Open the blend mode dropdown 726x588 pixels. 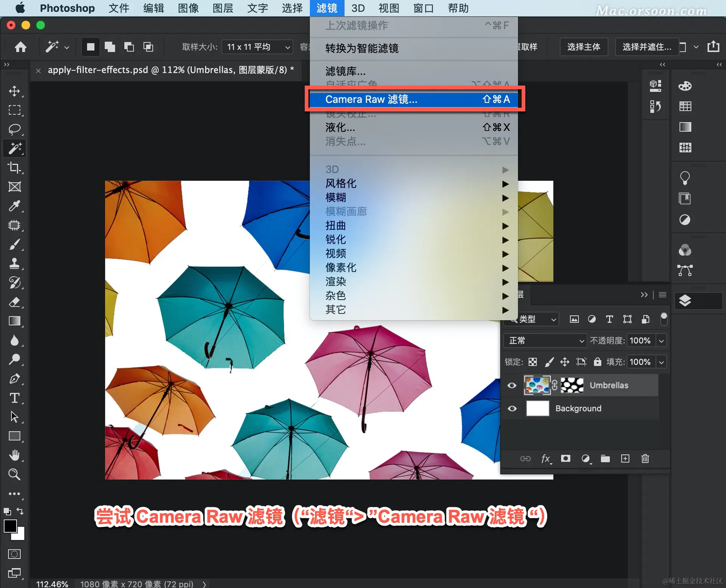click(x=545, y=340)
